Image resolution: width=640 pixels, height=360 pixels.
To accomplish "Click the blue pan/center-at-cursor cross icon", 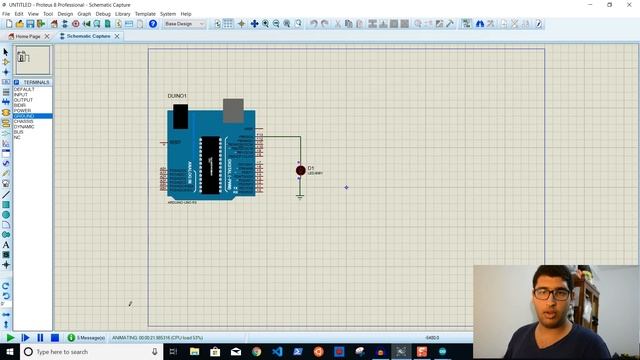I will [254, 24].
